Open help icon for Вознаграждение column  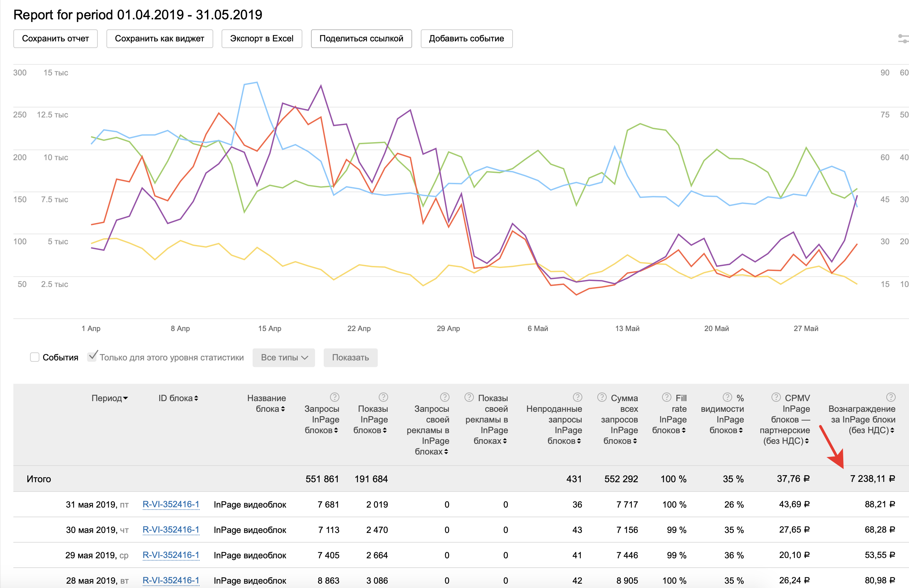pyautogui.click(x=891, y=397)
